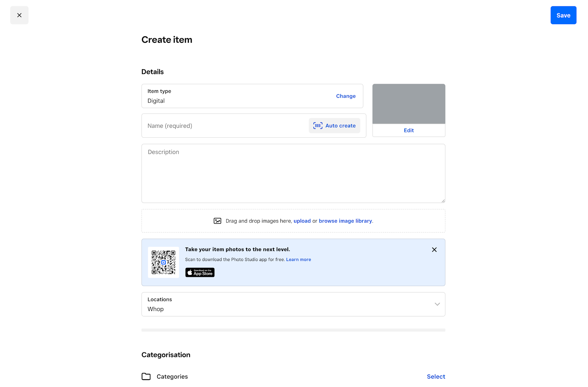Browse the image library
The height and width of the screenshot is (387, 588).
(x=345, y=221)
